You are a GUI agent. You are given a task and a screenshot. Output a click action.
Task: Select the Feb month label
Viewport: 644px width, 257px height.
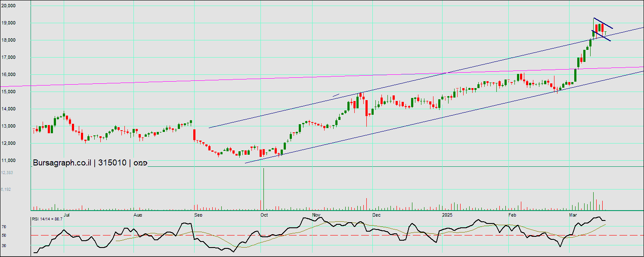click(x=512, y=214)
